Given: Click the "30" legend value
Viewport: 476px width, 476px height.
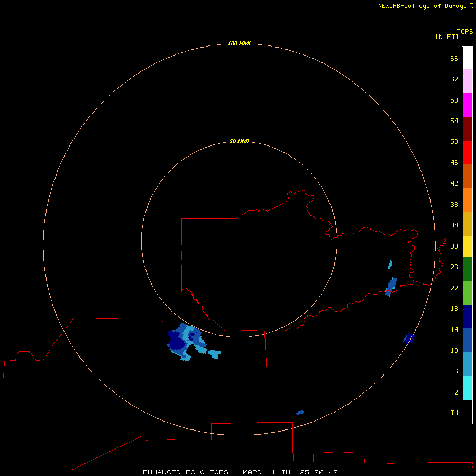Looking at the screenshot, I should (x=454, y=246).
